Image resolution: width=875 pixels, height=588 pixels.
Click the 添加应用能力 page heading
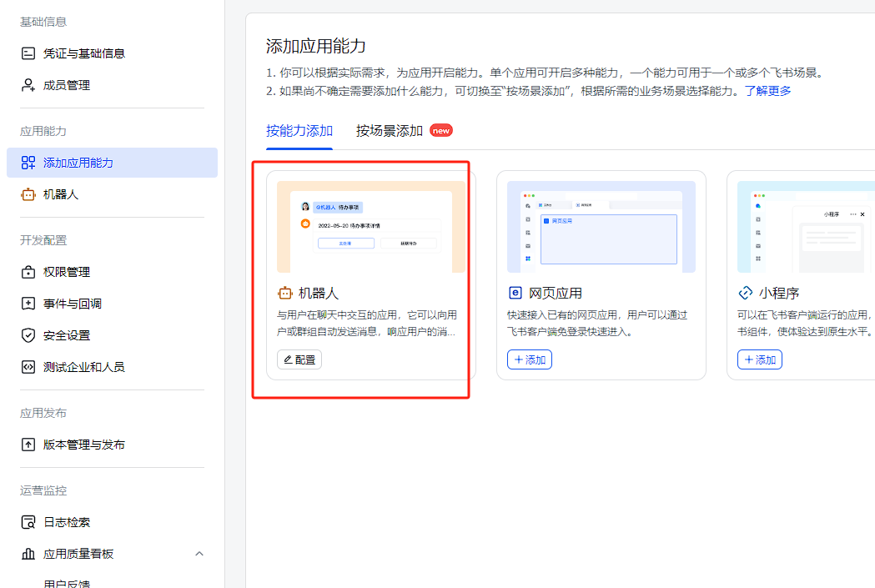316,46
